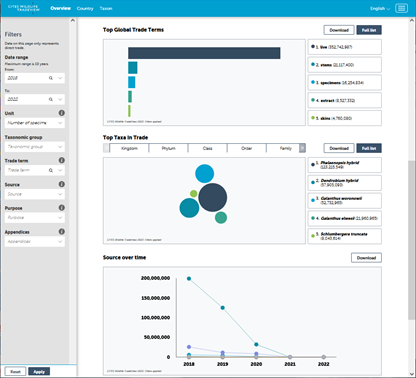Select the Order tab
This screenshot has width=416, height=378.
(x=246, y=148)
